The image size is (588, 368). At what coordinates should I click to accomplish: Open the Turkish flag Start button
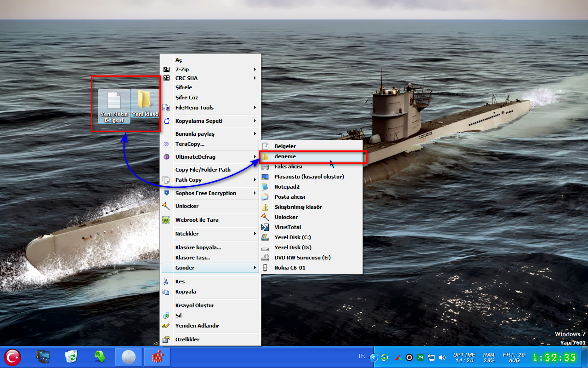click(12, 357)
